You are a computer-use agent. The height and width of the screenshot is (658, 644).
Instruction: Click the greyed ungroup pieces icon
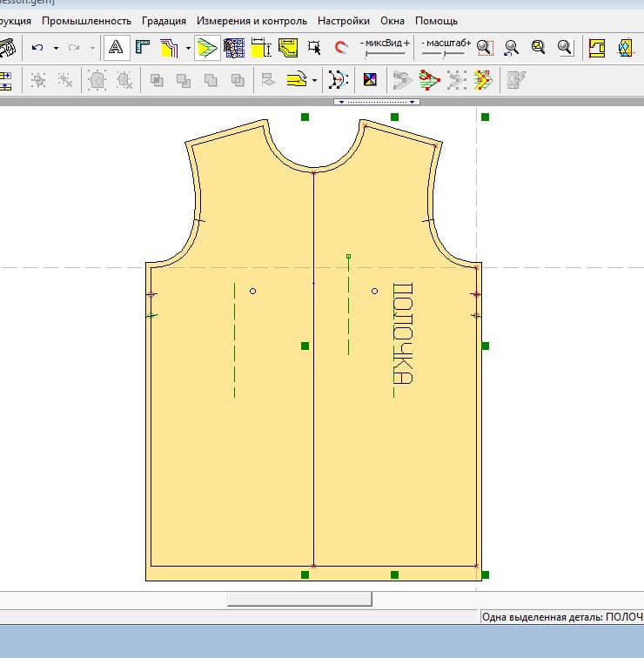(x=65, y=80)
